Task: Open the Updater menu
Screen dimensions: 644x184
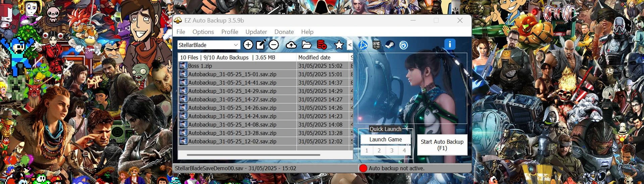Action: pos(256,32)
